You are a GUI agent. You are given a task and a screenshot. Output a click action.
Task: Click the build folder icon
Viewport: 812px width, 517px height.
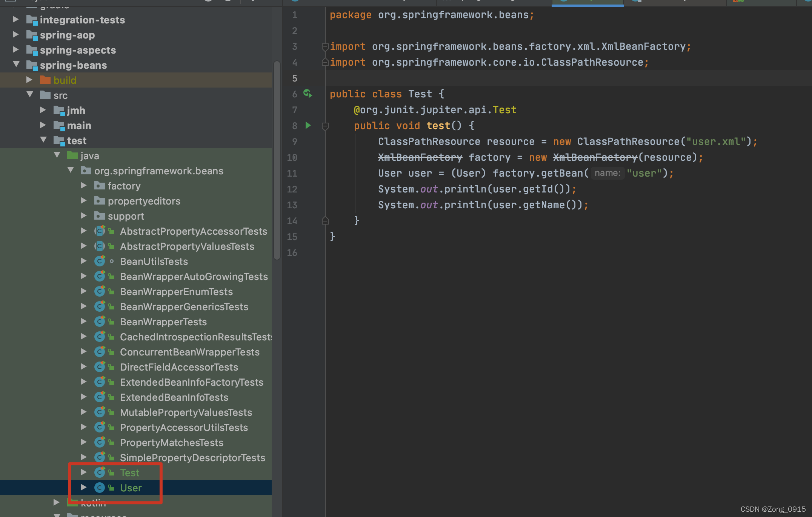[45, 80]
